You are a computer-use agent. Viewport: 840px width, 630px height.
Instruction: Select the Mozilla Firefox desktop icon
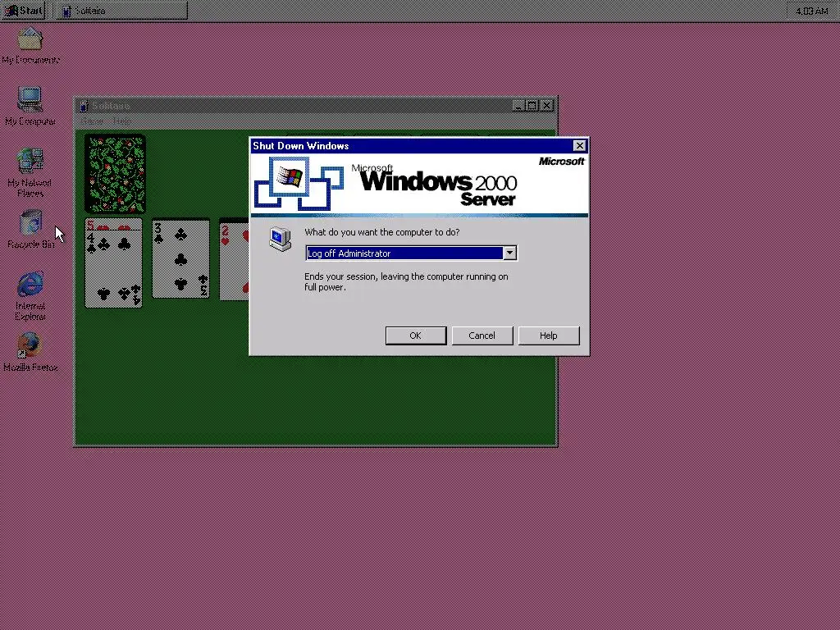[x=30, y=352]
